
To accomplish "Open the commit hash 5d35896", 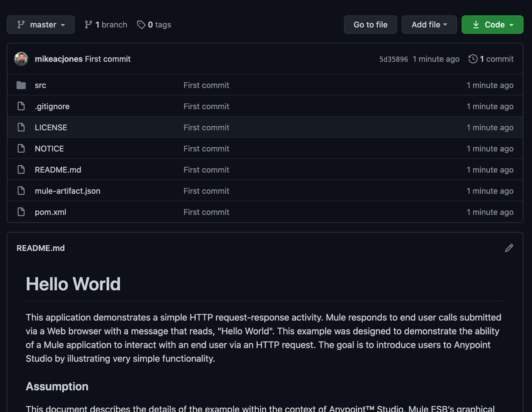I will click(x=393, y=59).
